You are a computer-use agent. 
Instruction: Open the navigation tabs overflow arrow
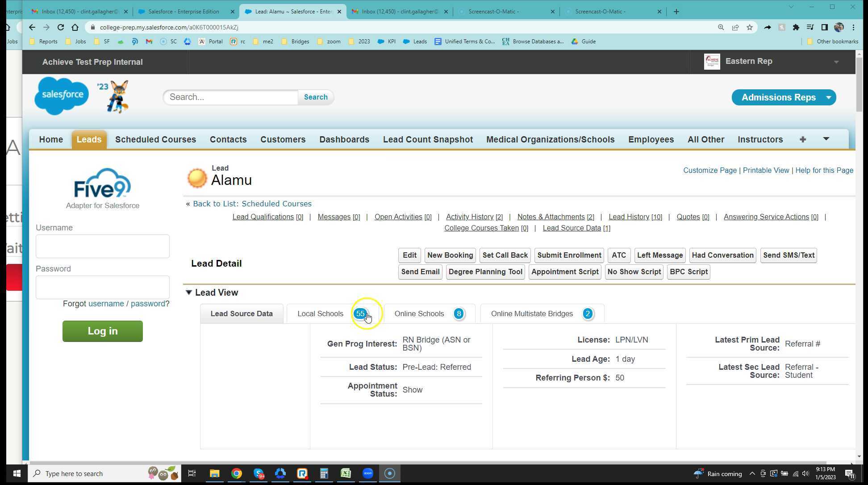(x=826, y=139)
